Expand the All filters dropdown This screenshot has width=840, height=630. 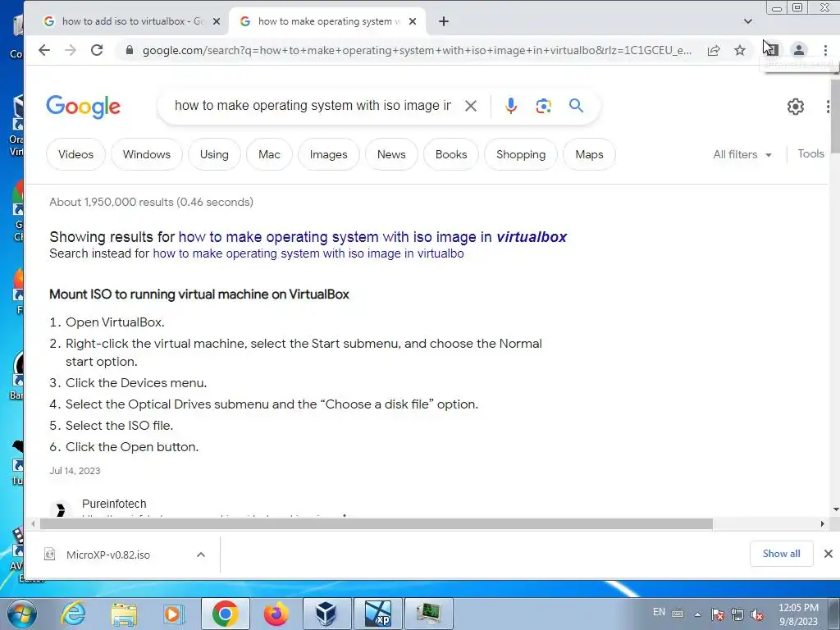point(742,154)
